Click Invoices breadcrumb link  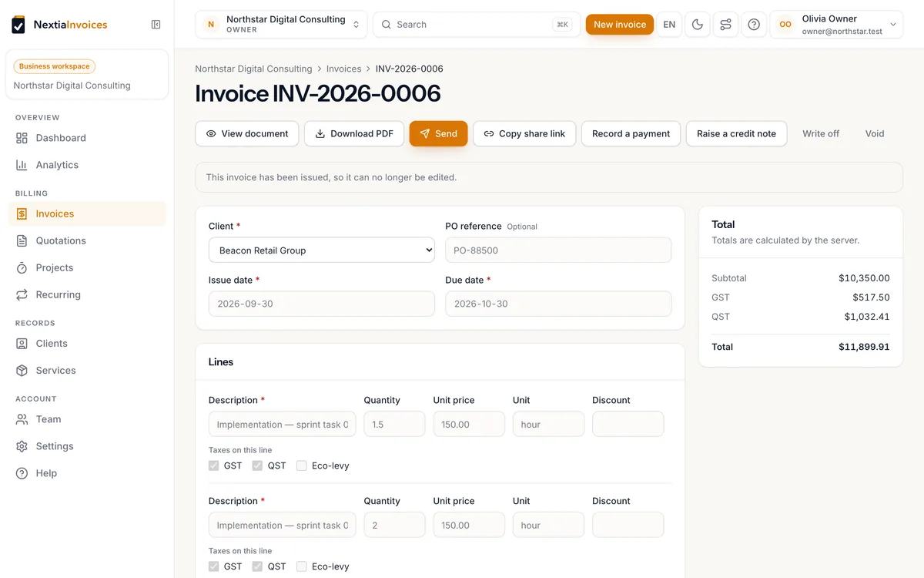[x=344, y=69]
